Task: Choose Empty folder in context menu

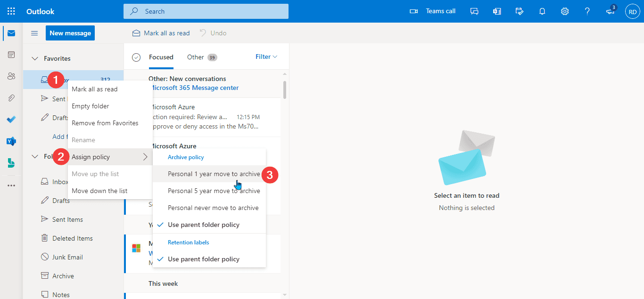Action: pos(110,106)
